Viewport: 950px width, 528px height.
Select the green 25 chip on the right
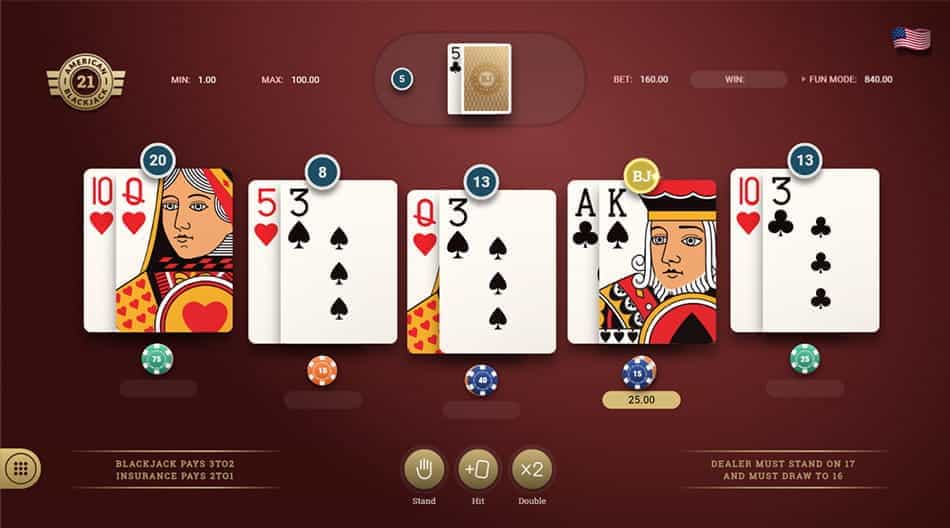(x=805, y=359)
